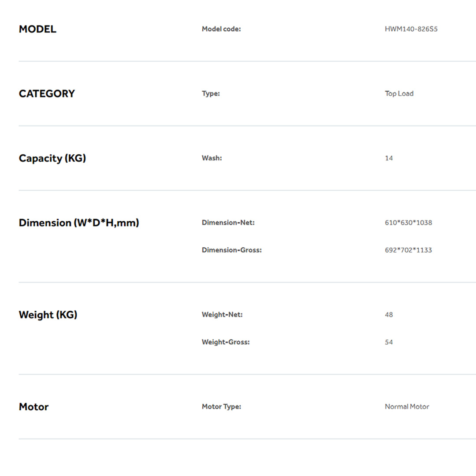Image resolution: width=476 pixels, height=476 pixels.
Task: Select the Model code label
Action: tap(221, 29)
